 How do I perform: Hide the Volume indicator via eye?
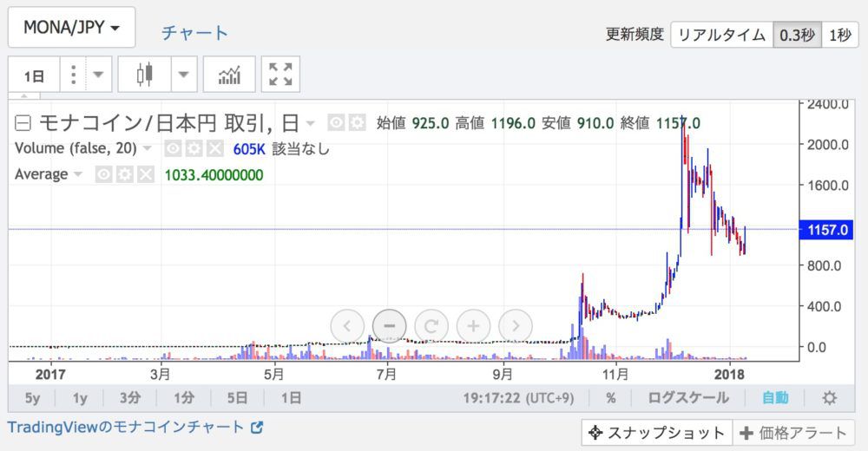pos(173,148)
